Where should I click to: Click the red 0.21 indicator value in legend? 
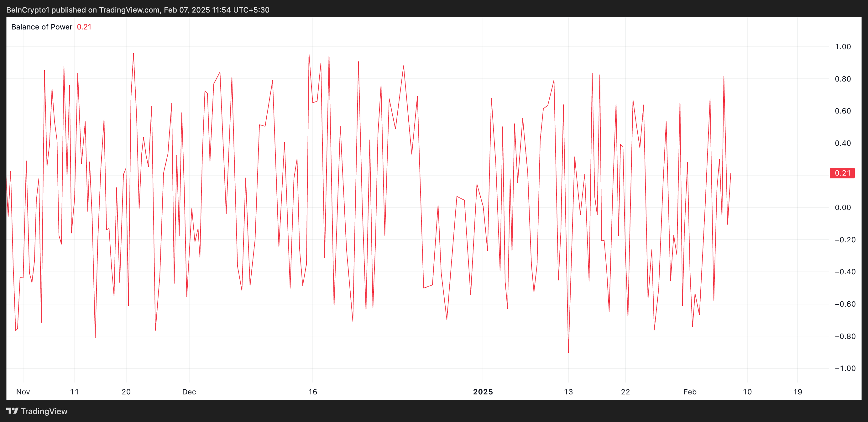(x=84, y=27)
